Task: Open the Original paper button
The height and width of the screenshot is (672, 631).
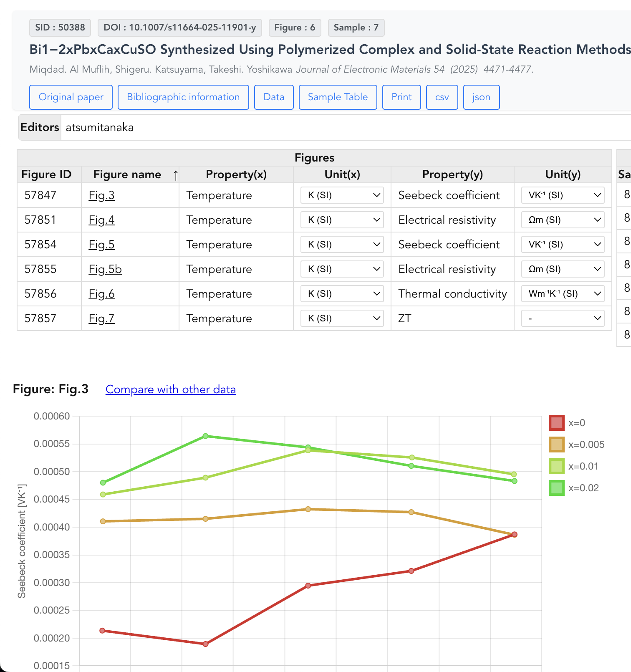Action: click(x=71, y=97)
